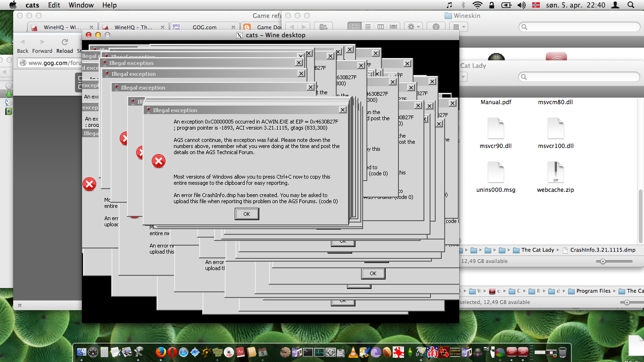
Task: Switch to the GOG.com browser tab
Action: point(205,27)
